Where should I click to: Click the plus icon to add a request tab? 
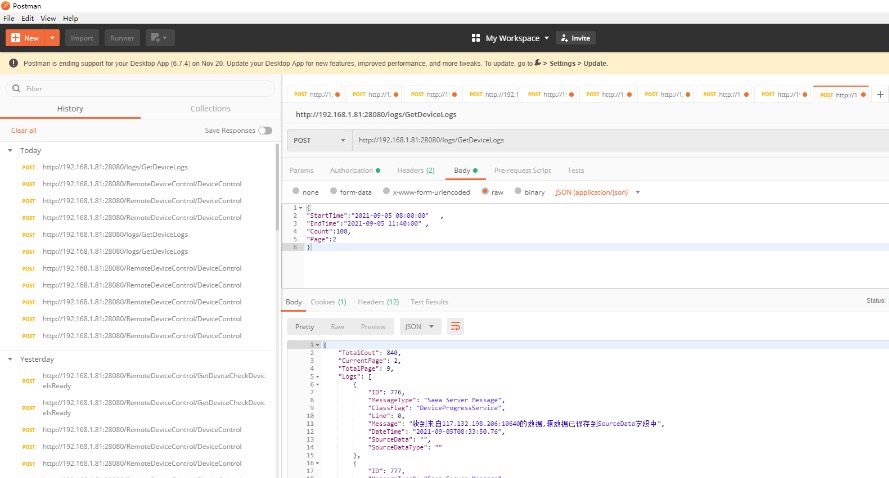pos(880,94)
